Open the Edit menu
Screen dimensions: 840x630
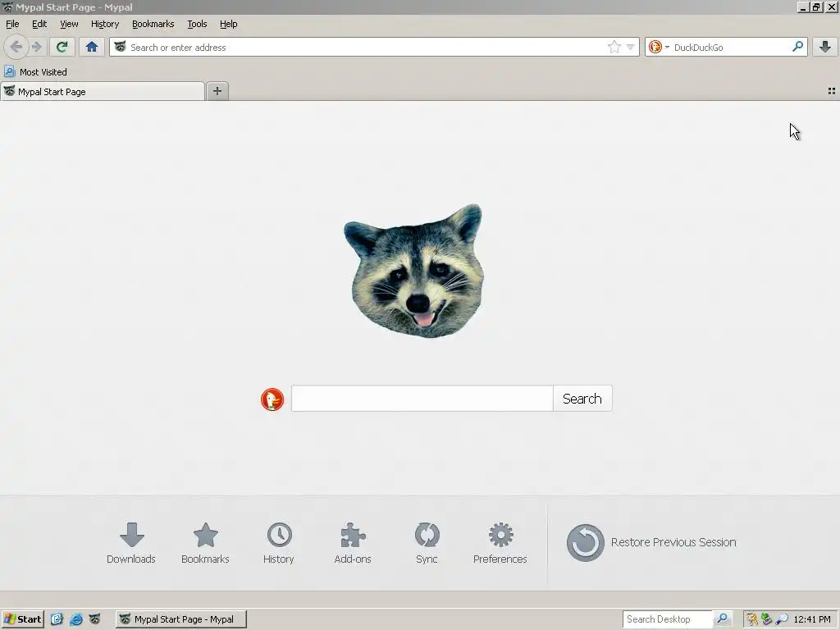(x=39, y=24)
